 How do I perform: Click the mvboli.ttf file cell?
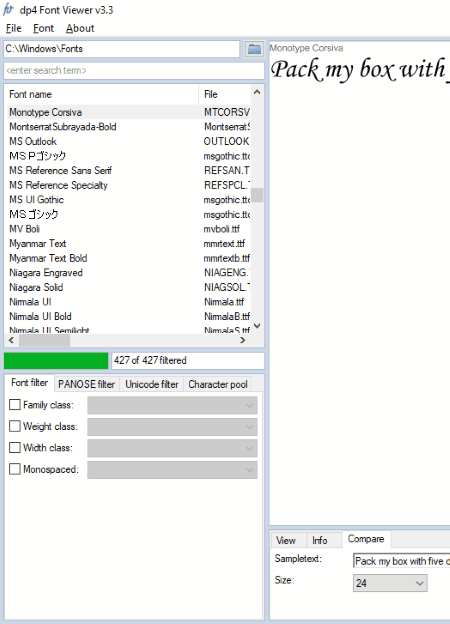pos(222,229)
